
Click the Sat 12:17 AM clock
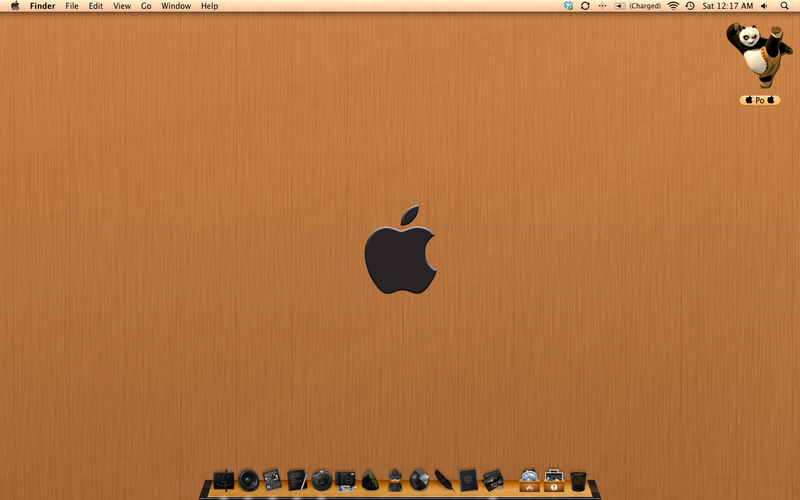[728, 6]
